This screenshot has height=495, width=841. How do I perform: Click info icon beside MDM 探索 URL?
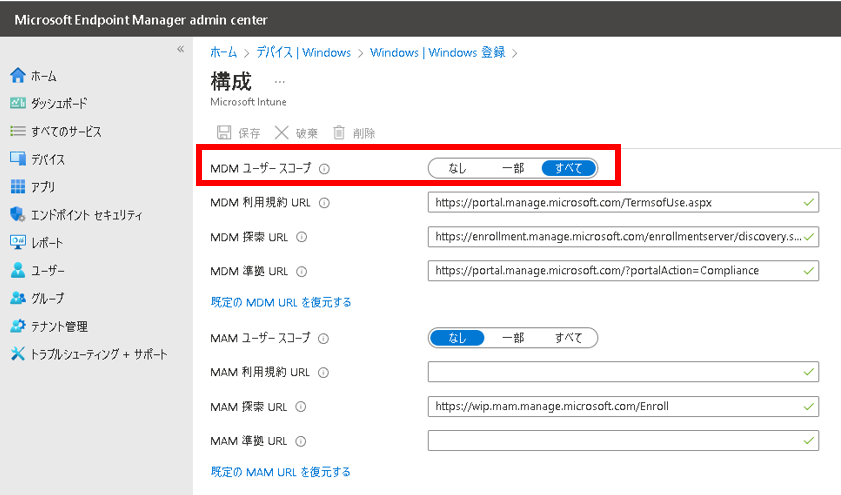[302, 237]
